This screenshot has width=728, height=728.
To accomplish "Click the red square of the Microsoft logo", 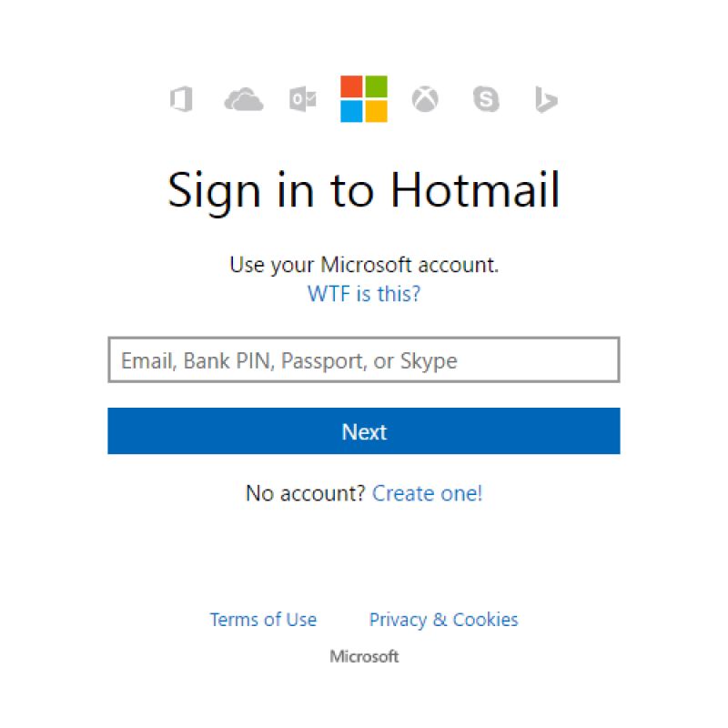I will point(352,87).
